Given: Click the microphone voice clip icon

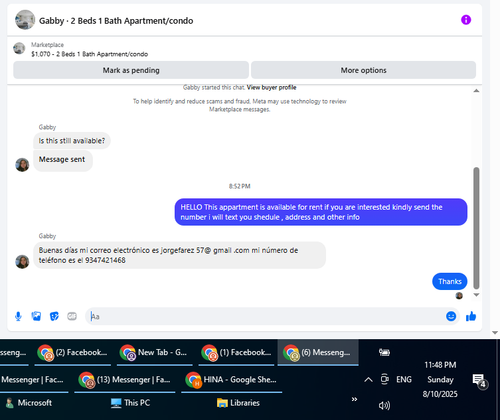Looking at the screenshot, I should tap(18, 316).
